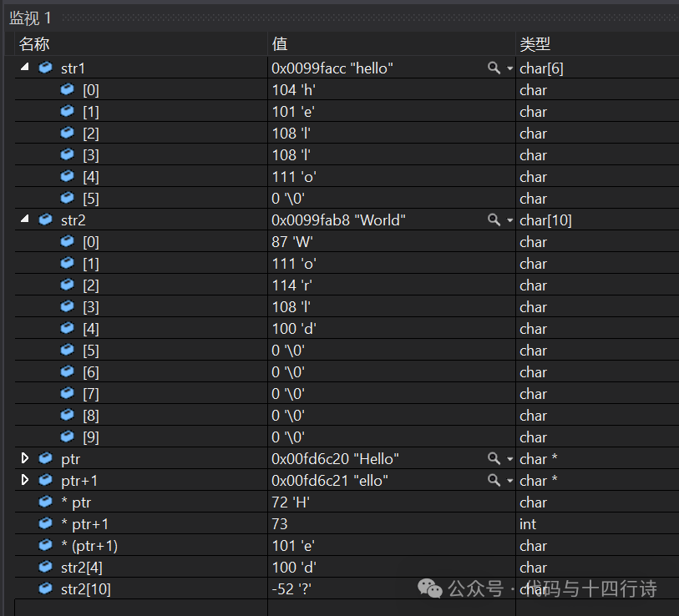Collapse the str2 array node
This screenshot has height=616, width=679.
click(x=25, y=219)
